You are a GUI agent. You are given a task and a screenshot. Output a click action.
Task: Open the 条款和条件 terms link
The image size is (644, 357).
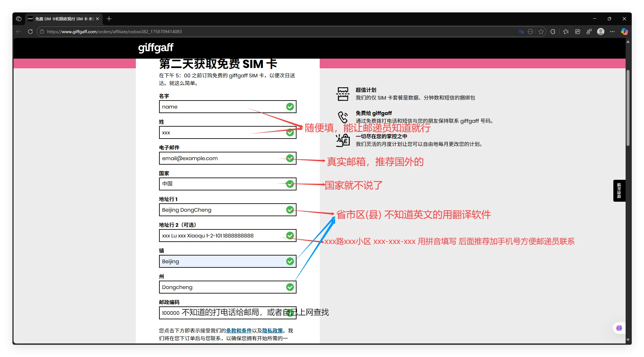point(239,331)
